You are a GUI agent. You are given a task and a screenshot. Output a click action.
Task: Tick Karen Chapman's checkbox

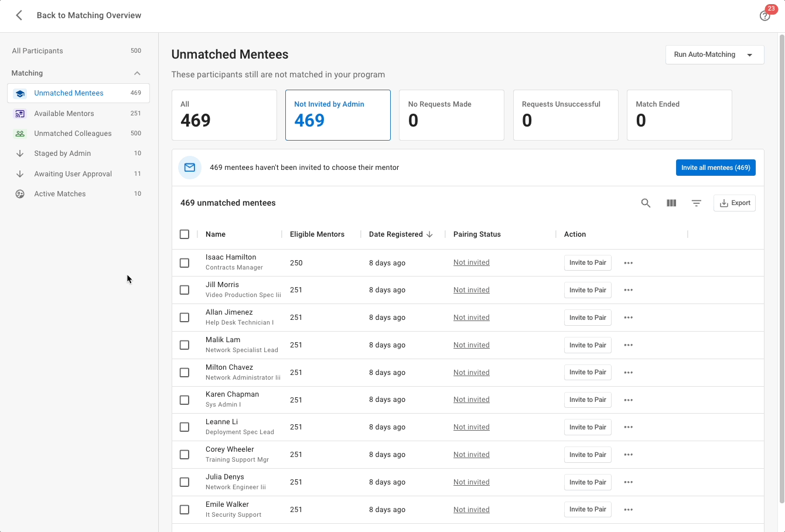(185, 400)
